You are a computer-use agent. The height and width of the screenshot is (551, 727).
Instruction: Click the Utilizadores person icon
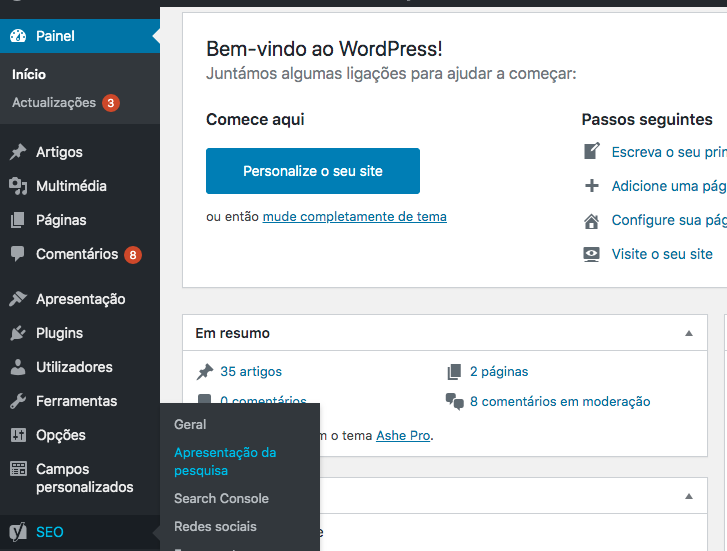tap(18, 367)
